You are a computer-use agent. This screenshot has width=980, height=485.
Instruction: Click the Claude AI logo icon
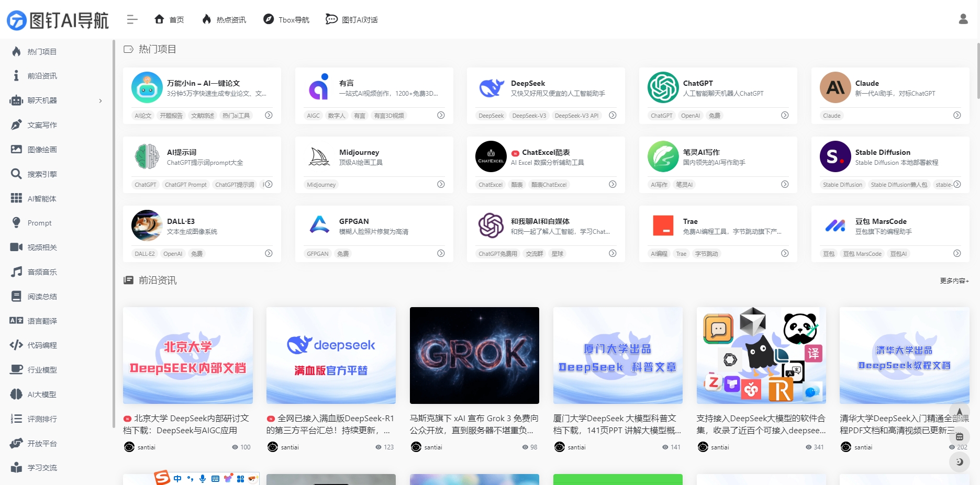[835, 87]
